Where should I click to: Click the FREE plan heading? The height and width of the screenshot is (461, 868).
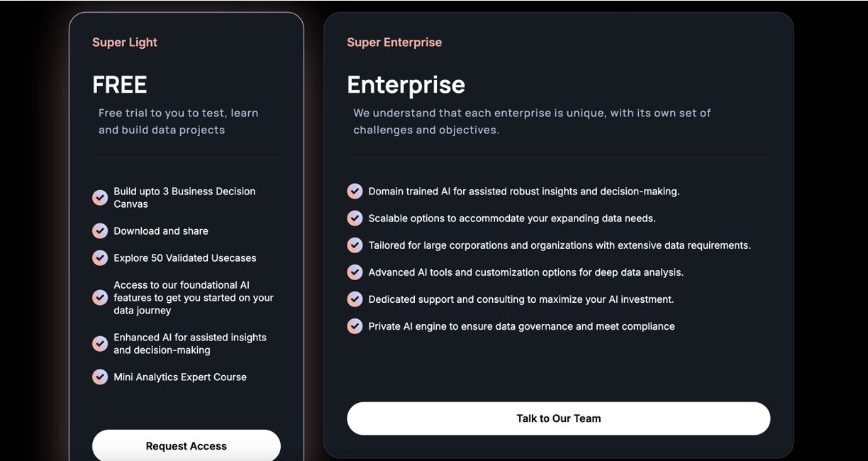click(x=120, y=85)
